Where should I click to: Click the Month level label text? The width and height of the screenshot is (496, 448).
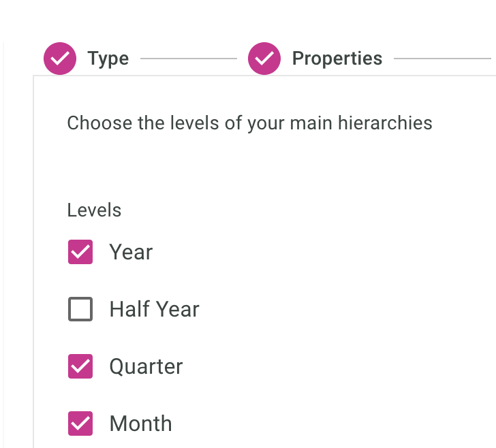(140, 424)
